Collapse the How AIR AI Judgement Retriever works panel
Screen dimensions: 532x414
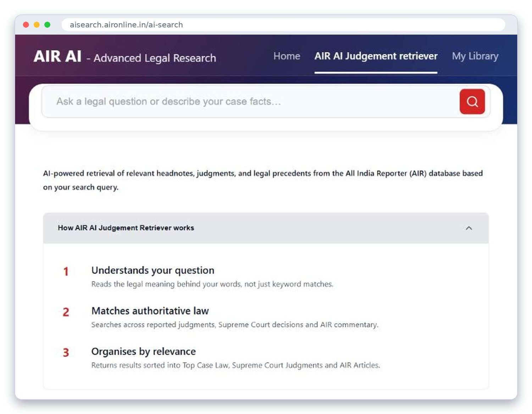click(469, 228)
